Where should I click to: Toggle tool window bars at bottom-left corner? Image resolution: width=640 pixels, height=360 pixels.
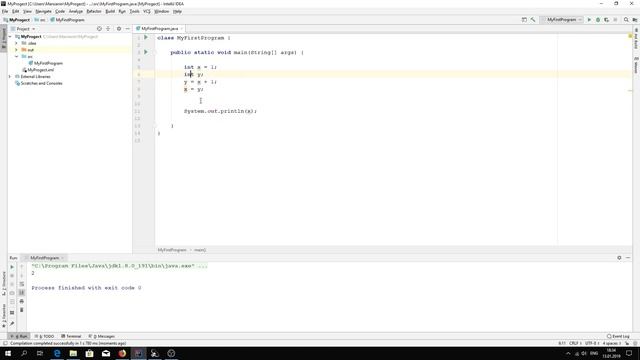(5, 343)
